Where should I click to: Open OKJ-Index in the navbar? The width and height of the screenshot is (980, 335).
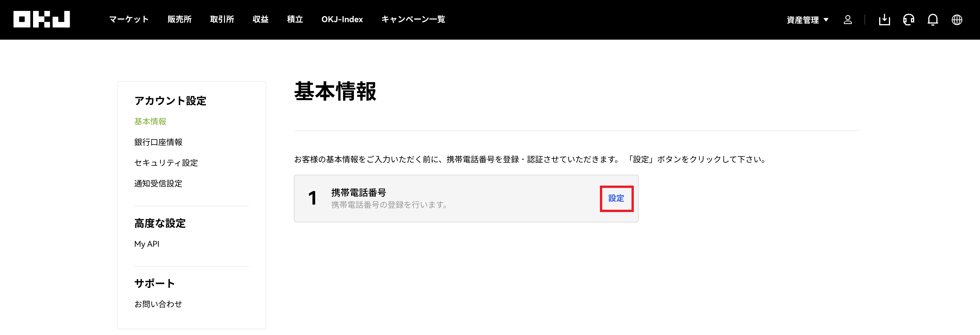pos(342,19)
